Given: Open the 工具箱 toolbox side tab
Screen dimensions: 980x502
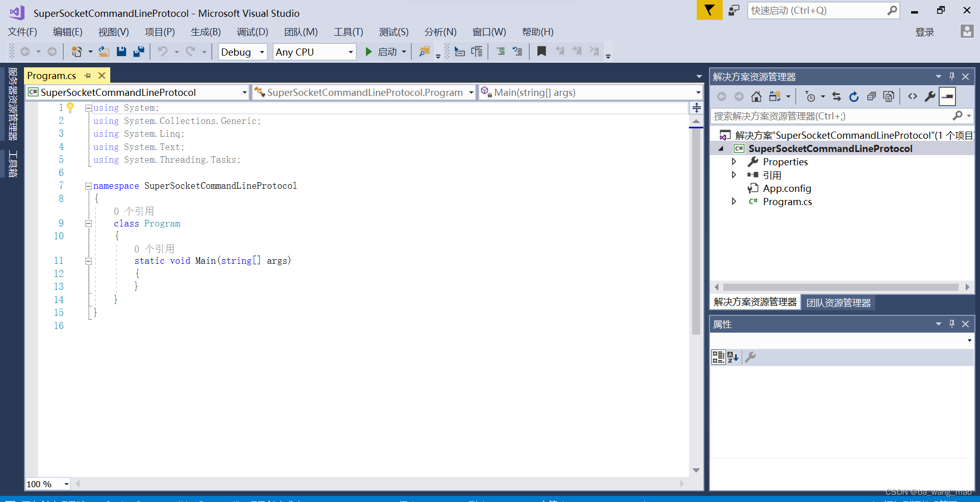Looking at the screenshot, I should pos(13,164).
